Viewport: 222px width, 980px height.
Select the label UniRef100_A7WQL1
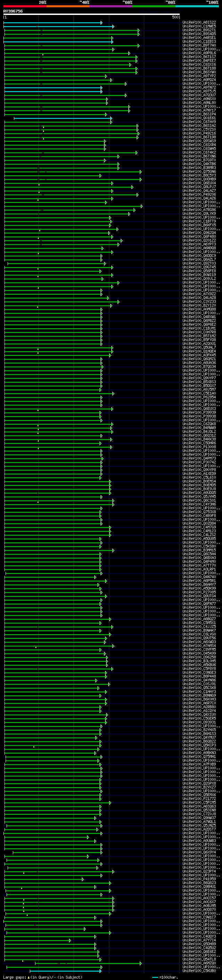tap(199, 821)
